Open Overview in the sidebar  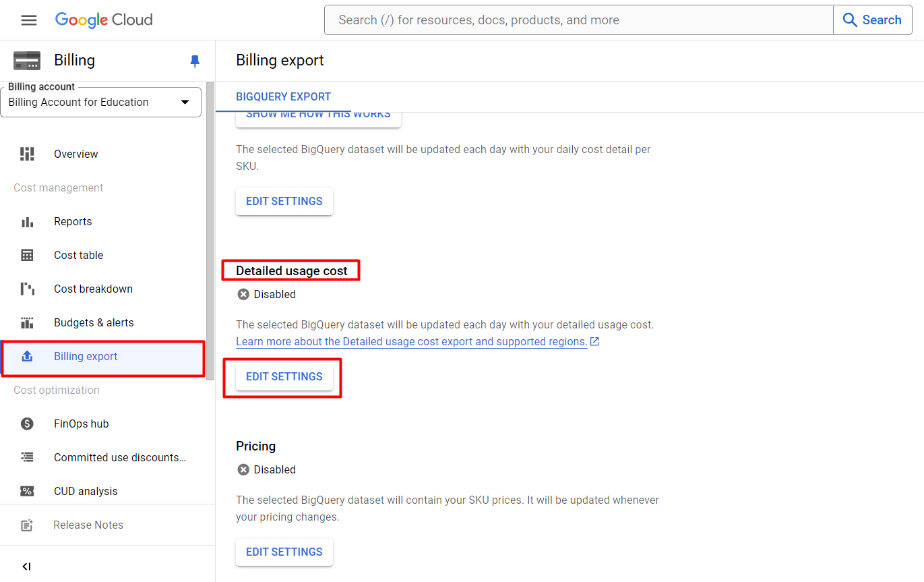pyautogui.click(x=76, y=154)
